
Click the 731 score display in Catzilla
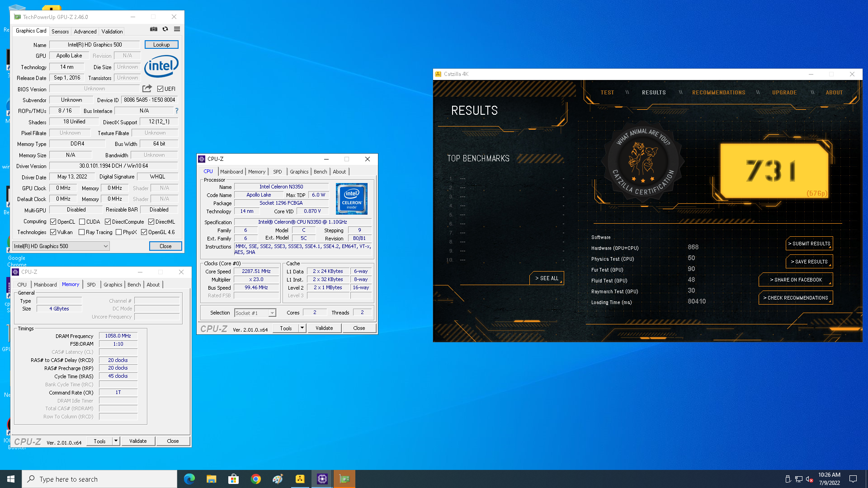(774, 171)
